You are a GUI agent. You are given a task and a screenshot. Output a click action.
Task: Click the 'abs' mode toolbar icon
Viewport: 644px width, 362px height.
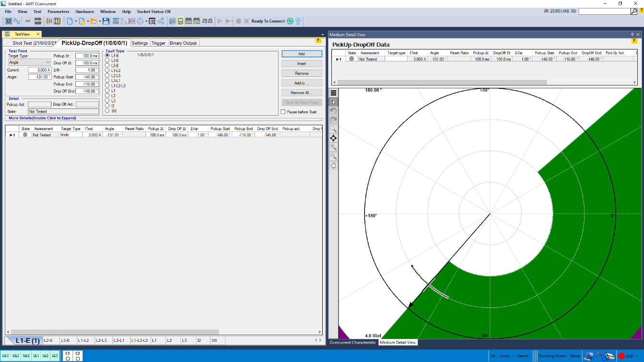pos(38,21)
